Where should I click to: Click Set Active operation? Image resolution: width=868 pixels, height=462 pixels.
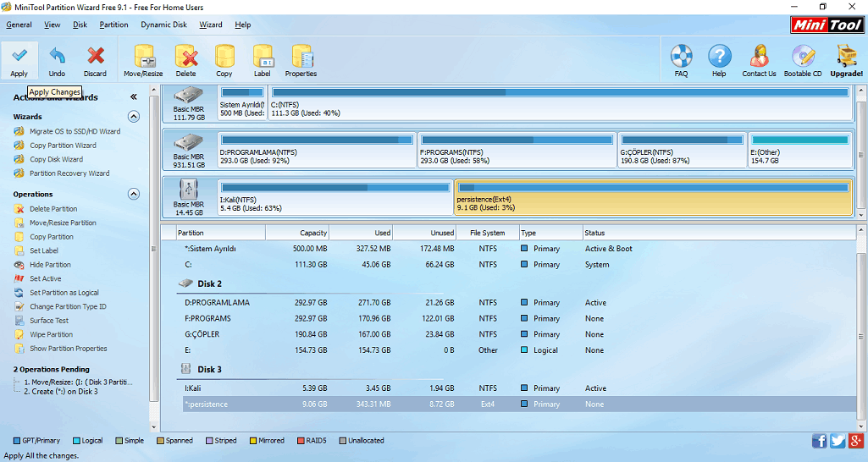pos(46,278)
